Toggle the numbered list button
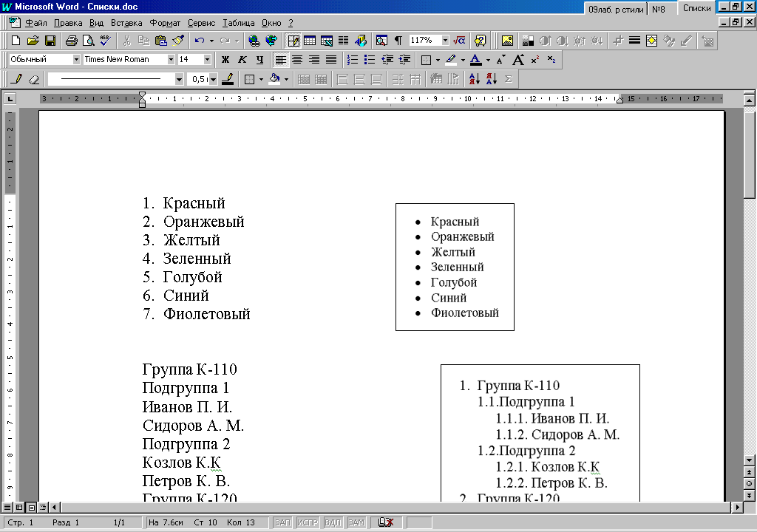 (353, 59)
